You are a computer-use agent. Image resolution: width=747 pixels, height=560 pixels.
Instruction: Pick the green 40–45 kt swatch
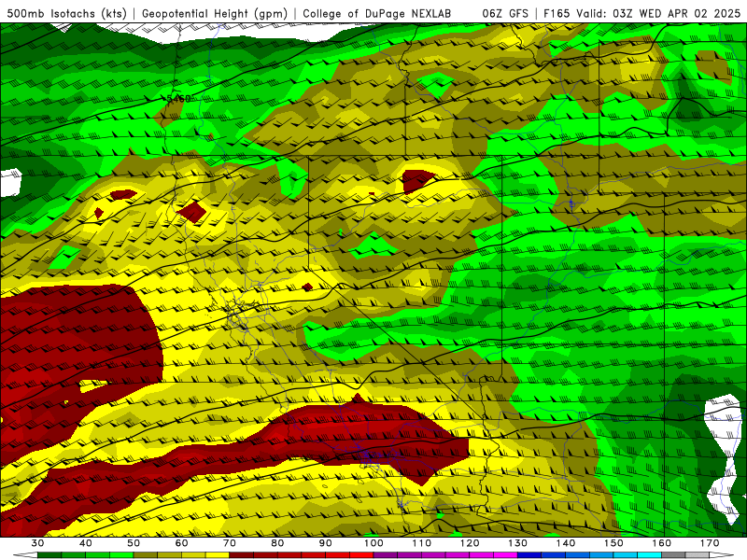pyautogui.click(x=98, y=555)
